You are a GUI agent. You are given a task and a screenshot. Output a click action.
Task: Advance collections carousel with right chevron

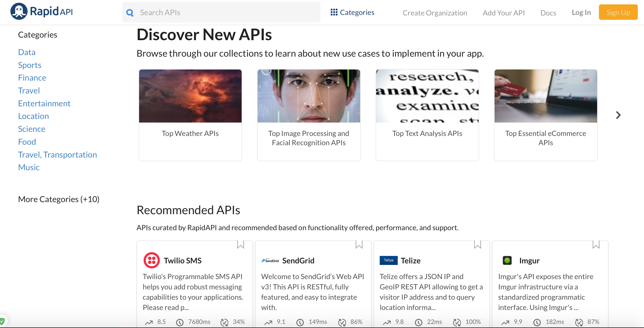tap(618, 115)
